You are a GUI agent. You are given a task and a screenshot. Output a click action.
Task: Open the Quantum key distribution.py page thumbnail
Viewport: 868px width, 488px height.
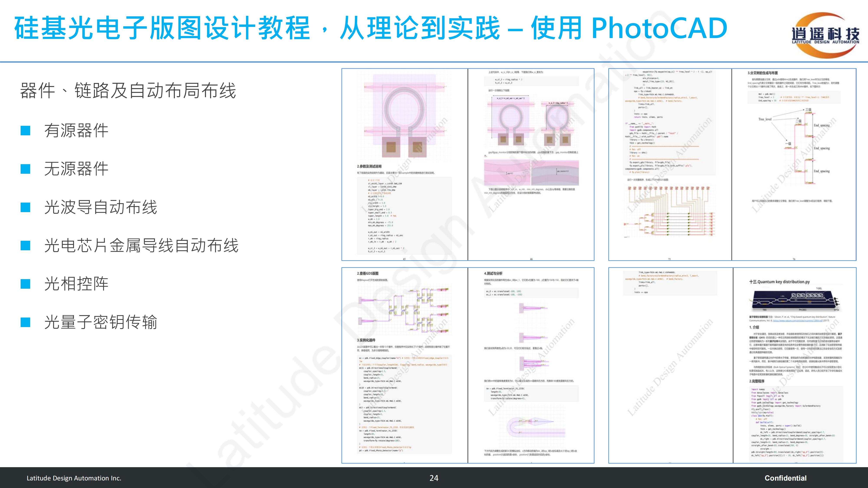[794, 365]
